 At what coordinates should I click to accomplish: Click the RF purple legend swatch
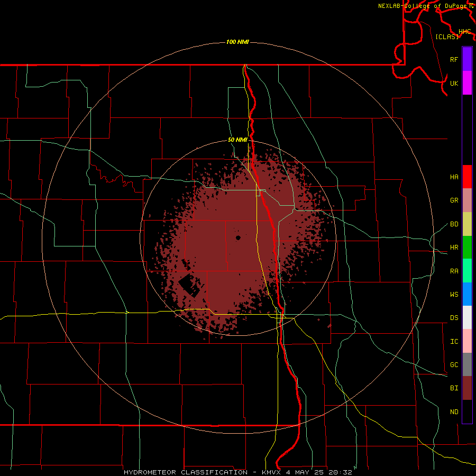[467, 59]
